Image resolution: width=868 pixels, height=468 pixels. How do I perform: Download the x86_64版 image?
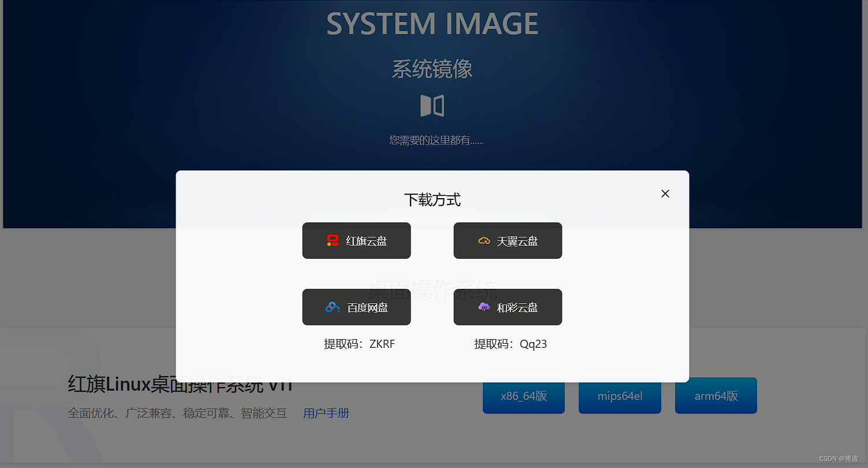(x=524, y=396)
